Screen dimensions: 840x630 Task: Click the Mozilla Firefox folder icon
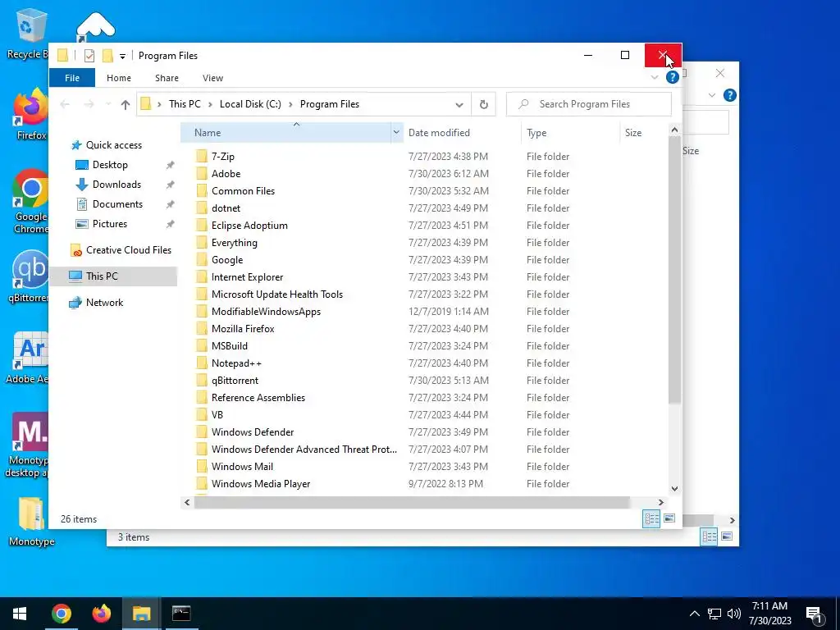pos(202,328)
